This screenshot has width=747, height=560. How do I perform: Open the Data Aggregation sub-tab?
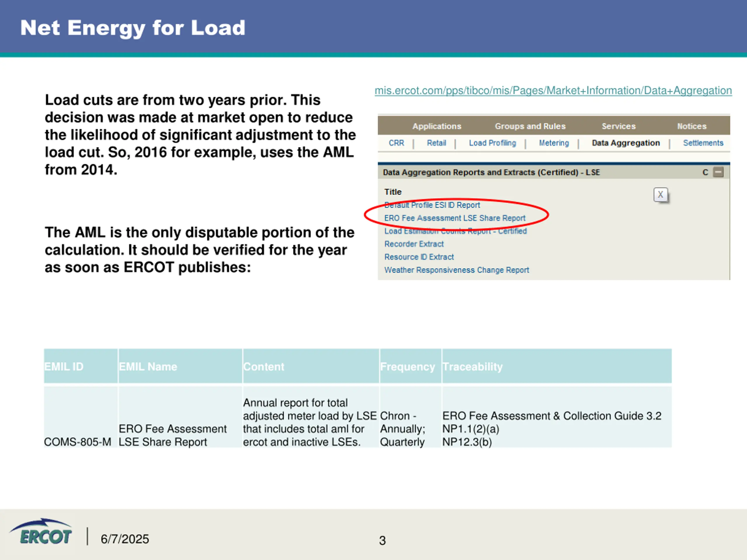point(626,143)
